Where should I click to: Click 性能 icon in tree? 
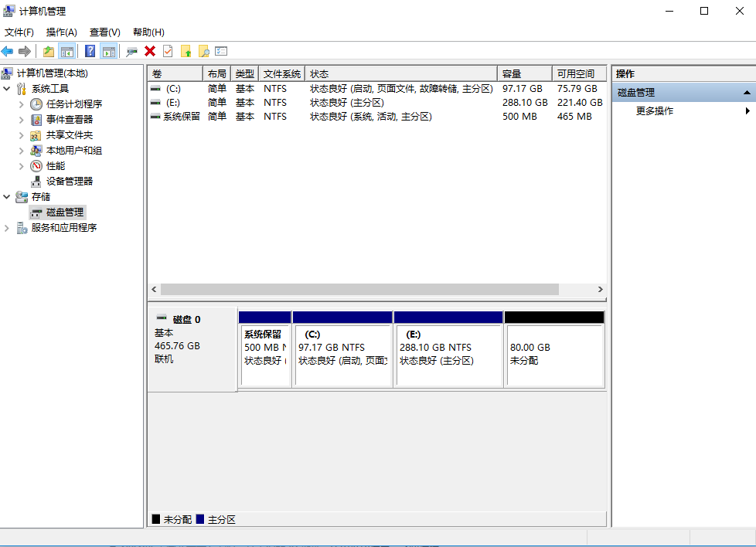tap(36, 166)
